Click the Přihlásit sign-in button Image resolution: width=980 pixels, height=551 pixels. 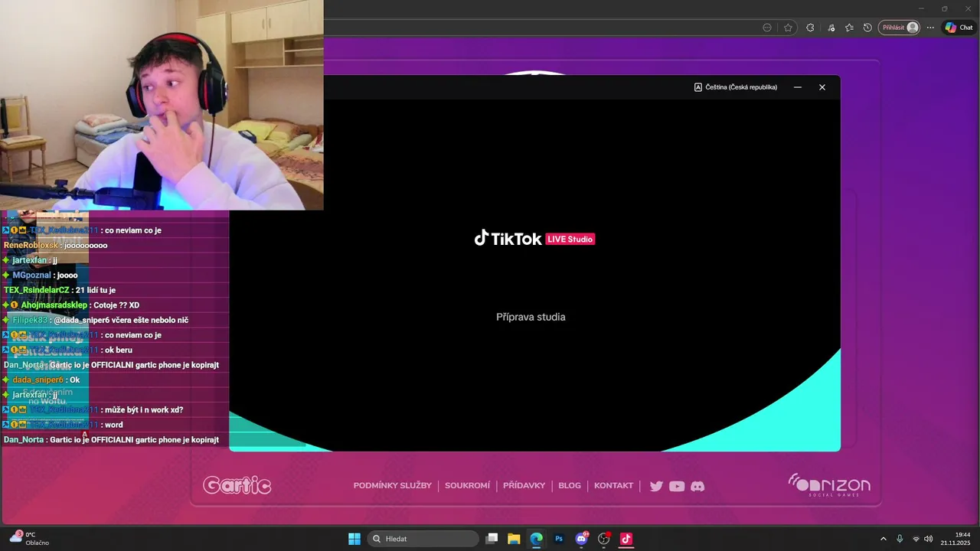899,28
